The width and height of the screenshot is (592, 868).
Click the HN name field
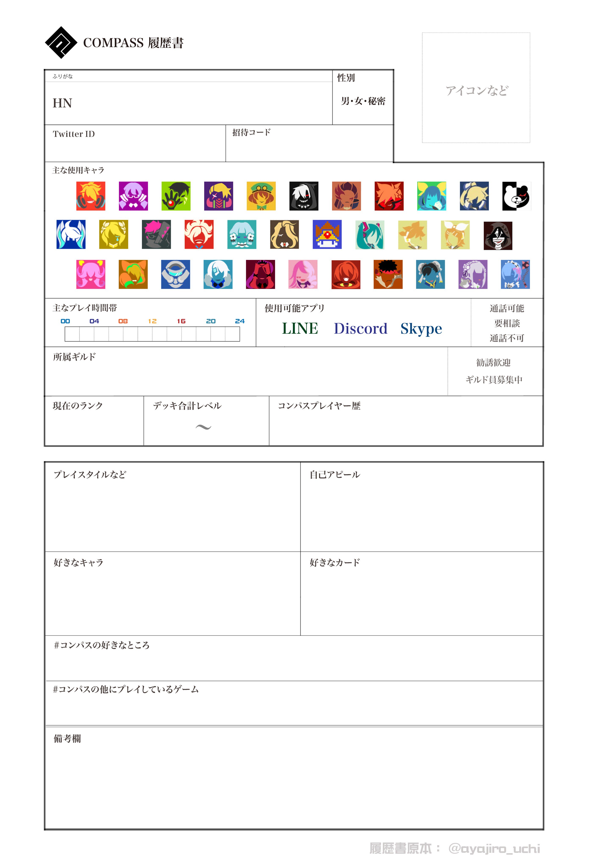pos(189,103)
